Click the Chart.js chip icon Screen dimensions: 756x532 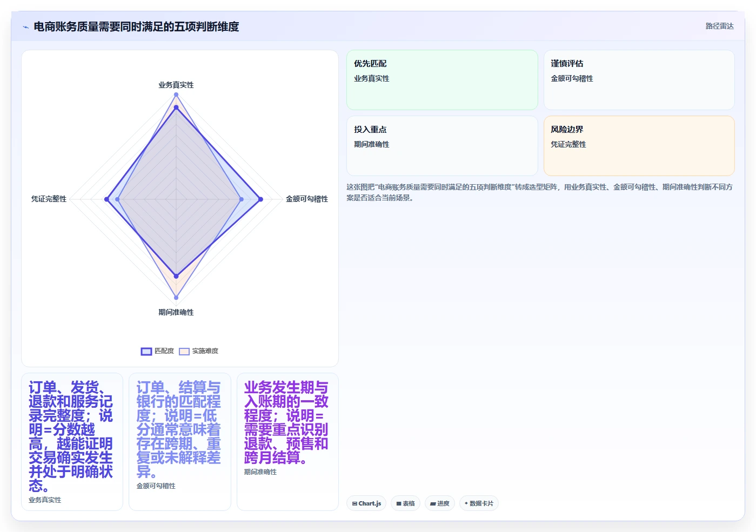click(354, 503)
